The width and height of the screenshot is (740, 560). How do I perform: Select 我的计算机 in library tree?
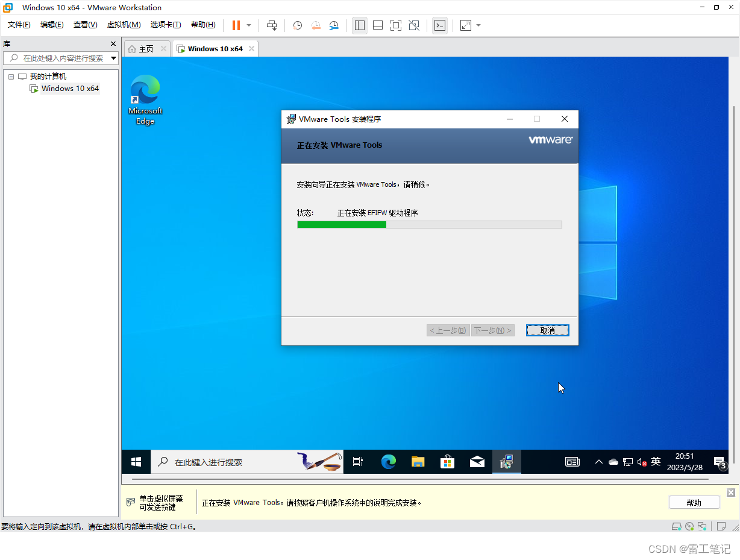48,77
